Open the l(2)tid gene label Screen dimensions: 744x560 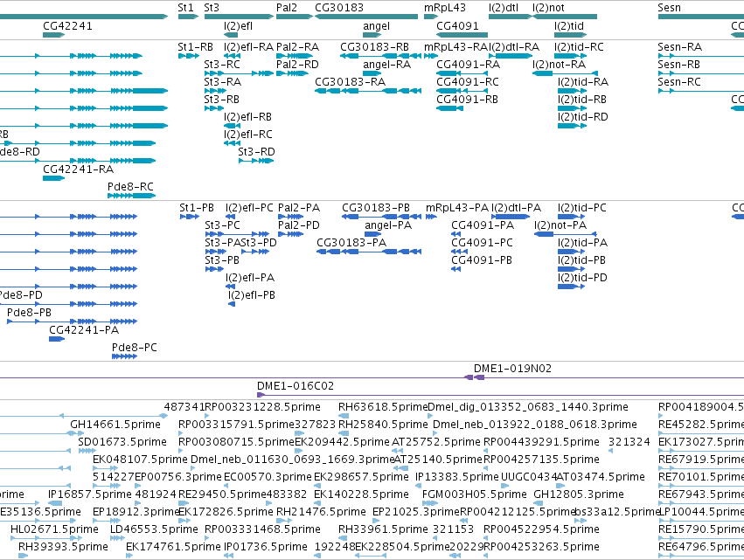(x=569, y=26)
